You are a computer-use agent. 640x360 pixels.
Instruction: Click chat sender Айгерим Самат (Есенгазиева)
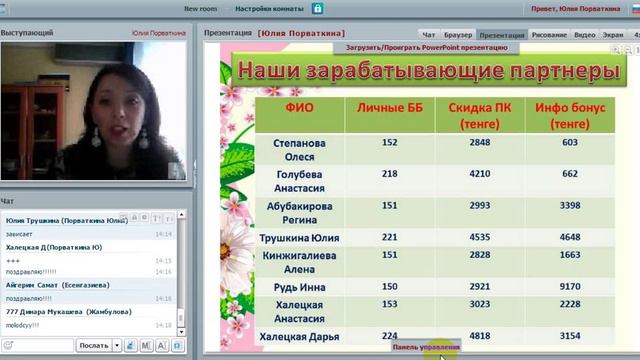[58, 285]
